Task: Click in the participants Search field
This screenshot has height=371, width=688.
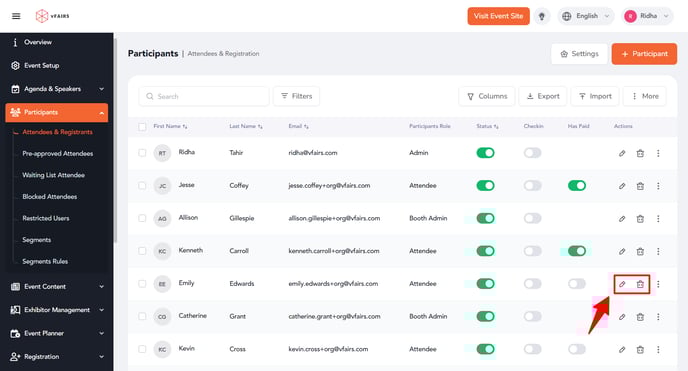Action: 204,96
